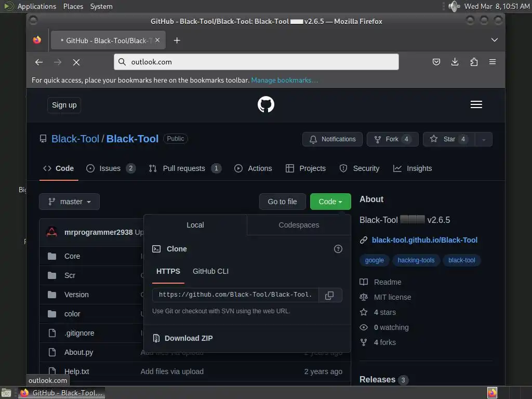Click the Firefox icon in bottom panel tray
532x399 pixels.
[x=492, y=393]
